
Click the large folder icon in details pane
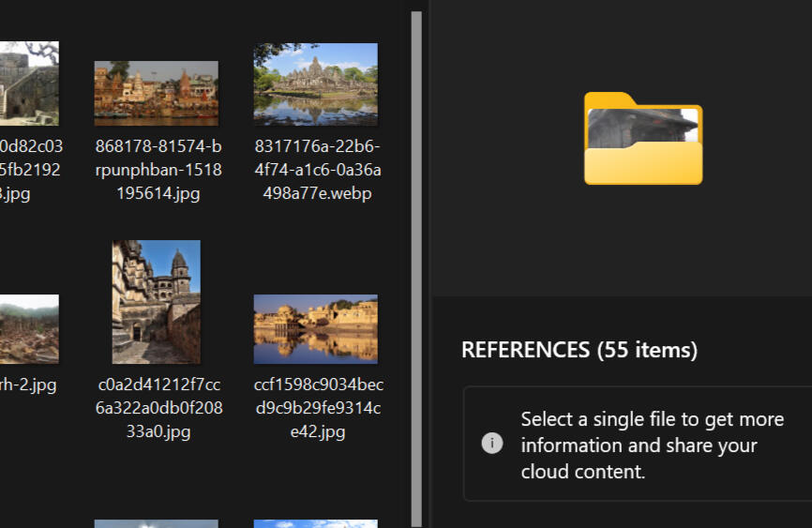click(642, 138)
